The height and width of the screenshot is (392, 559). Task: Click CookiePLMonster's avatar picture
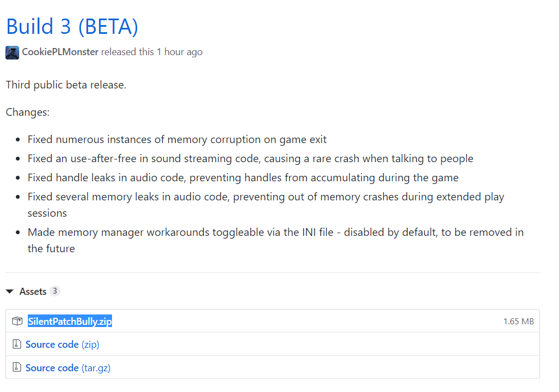12,52
